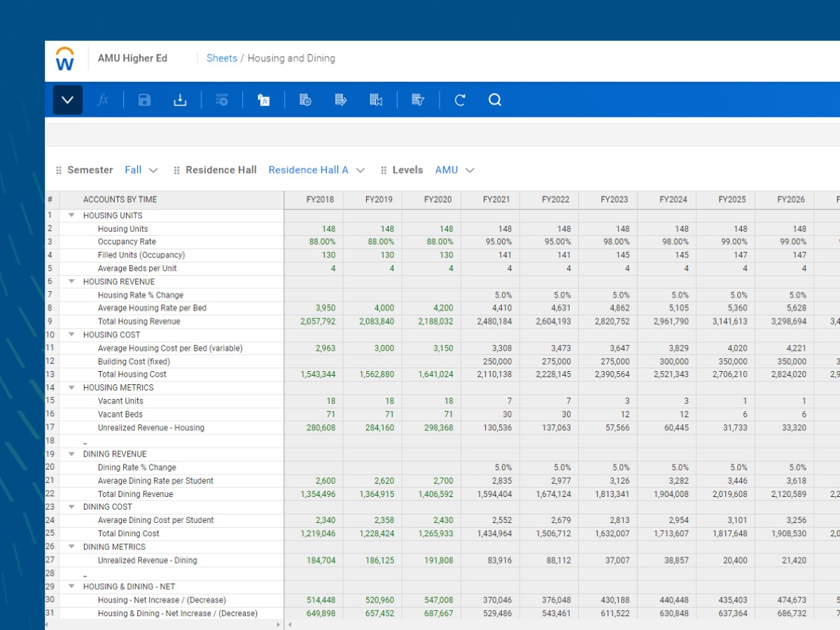Select the Total Housing Revenue FY2021 cell

click(x=495, y=321)
